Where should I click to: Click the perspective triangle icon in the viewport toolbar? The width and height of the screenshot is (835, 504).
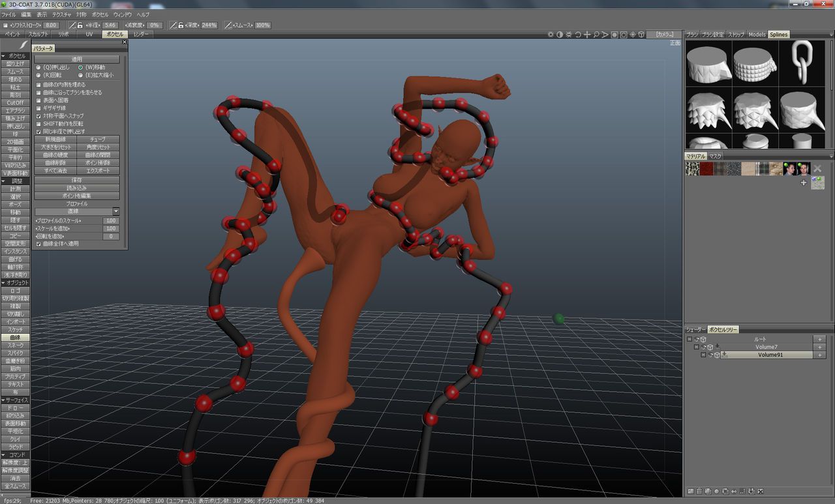(605, 34)
